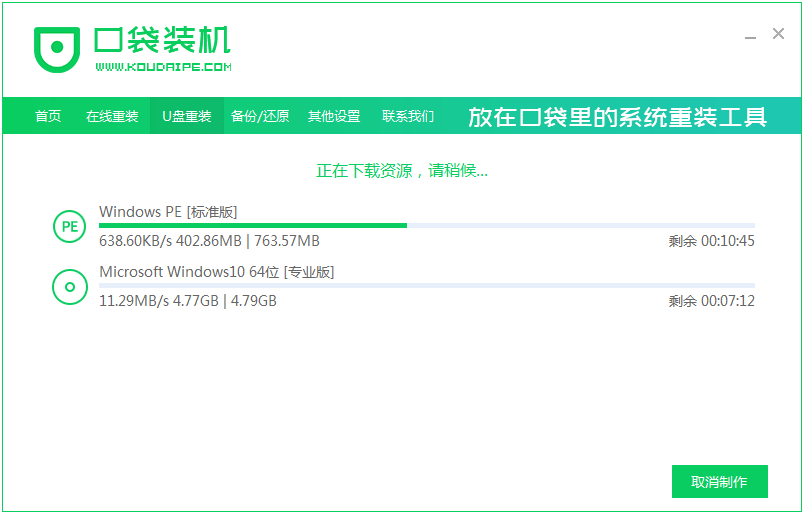Switch to the 在线重装 tab

[112, 116]
